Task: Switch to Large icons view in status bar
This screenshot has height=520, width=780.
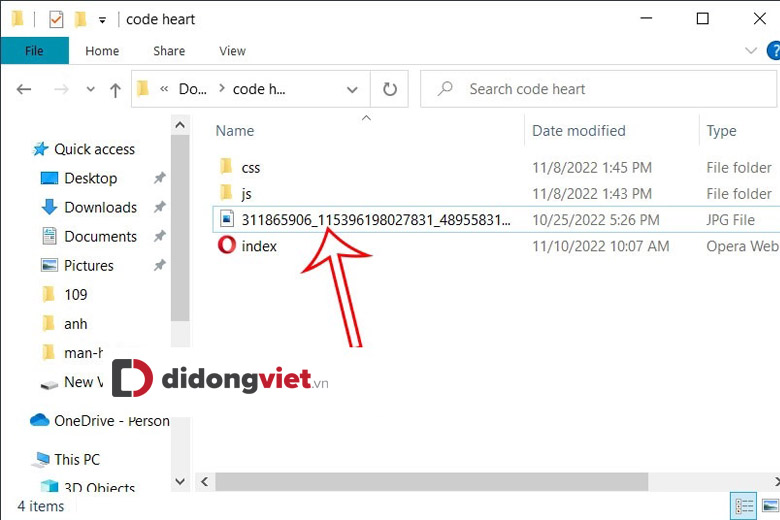Action: click(769, 506)
